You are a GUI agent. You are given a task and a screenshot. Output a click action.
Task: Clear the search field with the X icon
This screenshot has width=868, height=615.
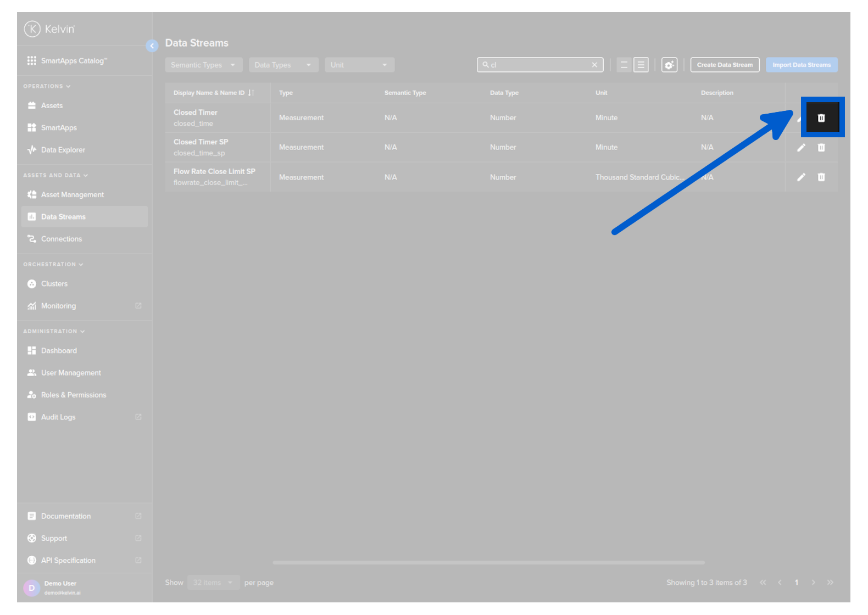coord(594,65)
